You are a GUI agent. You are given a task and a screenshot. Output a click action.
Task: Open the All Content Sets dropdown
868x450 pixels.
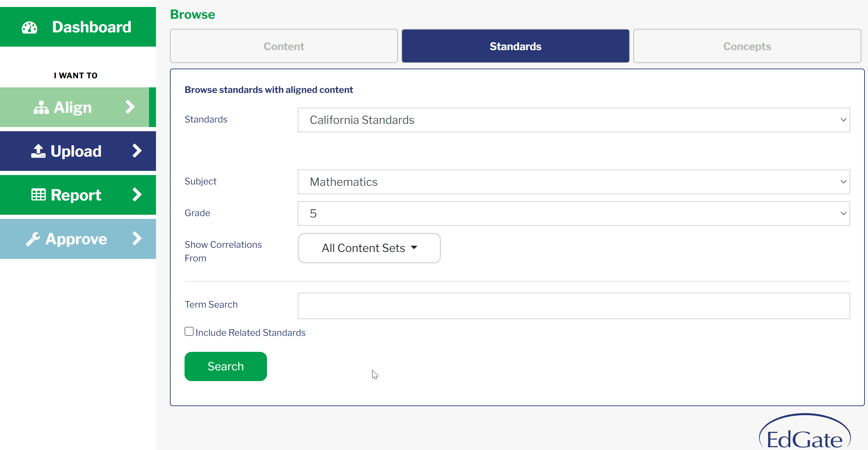(369, 248)
